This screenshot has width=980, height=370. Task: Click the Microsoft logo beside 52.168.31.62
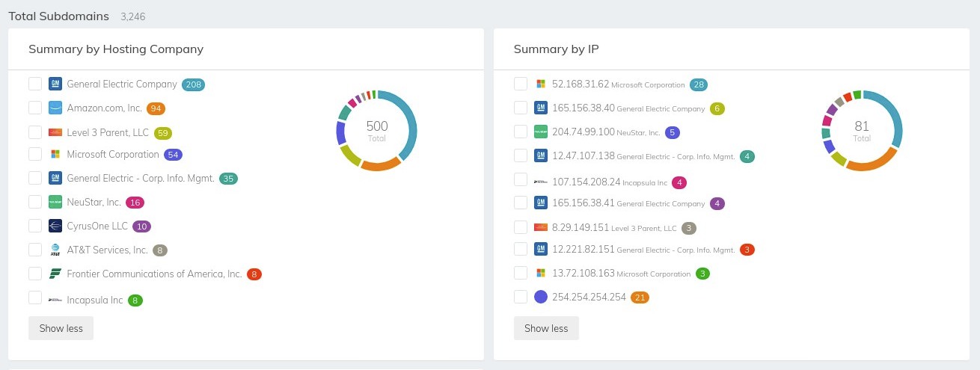(x=541, y=84)
